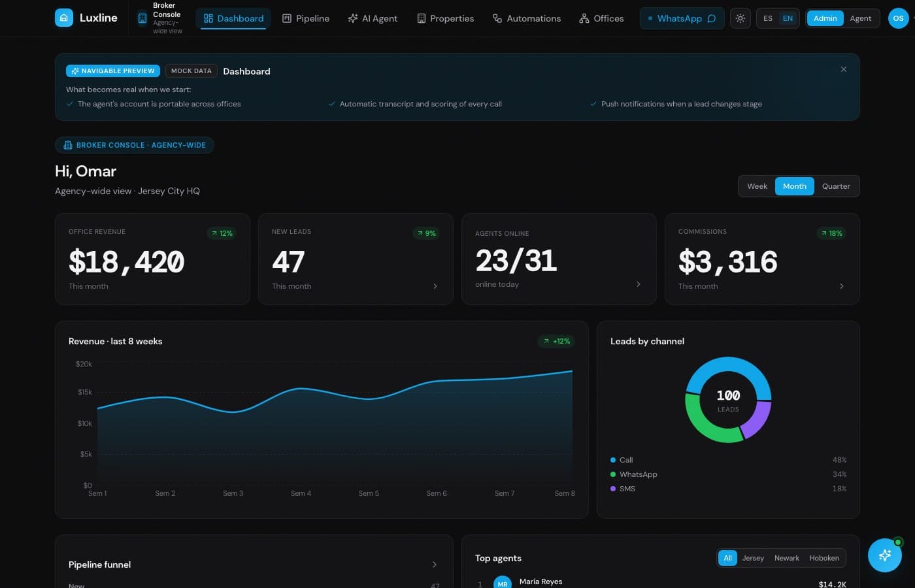The width and height of the screenshot is (915, 588).
Task: Dismiss the preview banner with X
Action: coord(844,69)
